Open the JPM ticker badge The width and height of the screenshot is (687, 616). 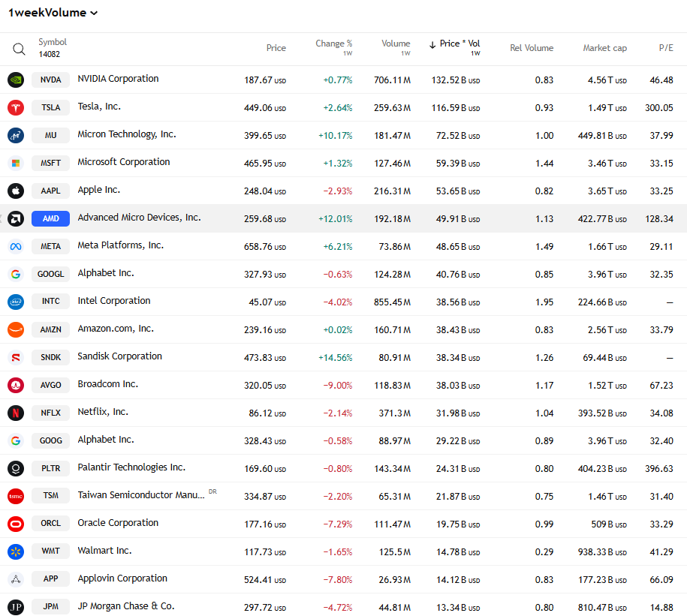pyautogui.click(x=51, y=607)
